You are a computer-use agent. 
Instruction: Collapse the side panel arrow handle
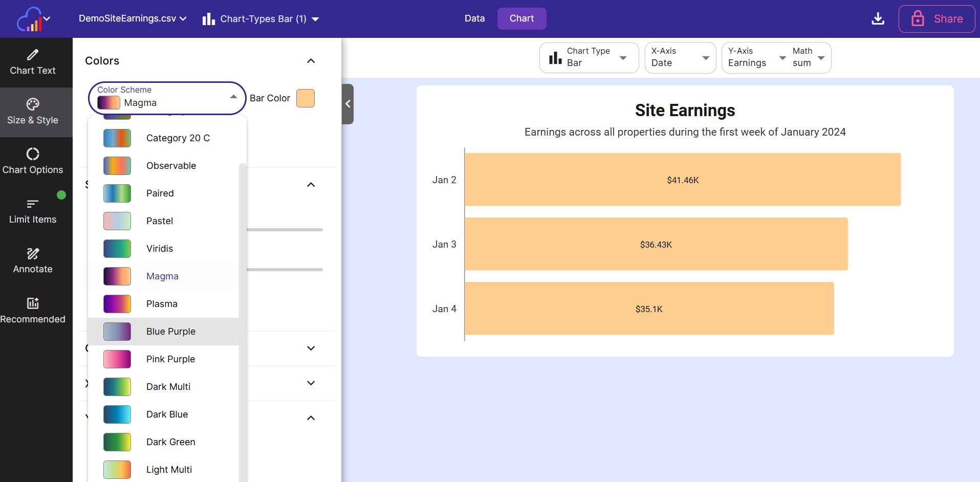click(347, 104)
